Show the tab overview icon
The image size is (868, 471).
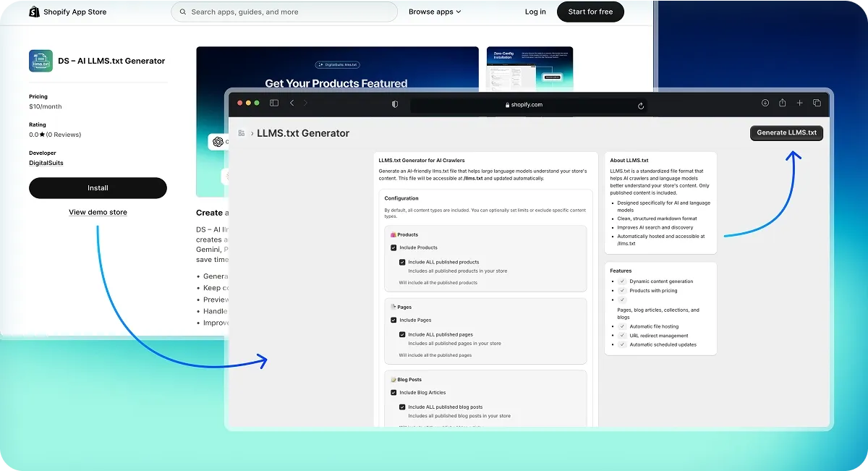point(817,103)
